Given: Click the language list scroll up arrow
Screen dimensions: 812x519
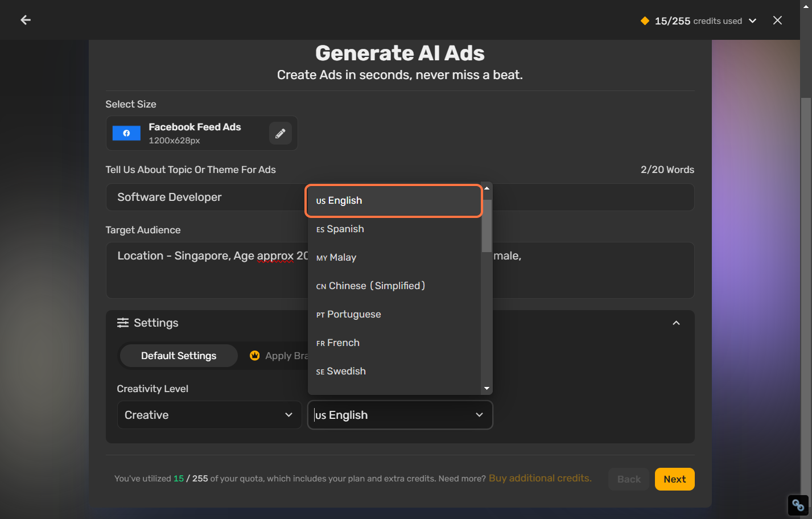Looking at the screenshot, I should [x=487, y=188].
